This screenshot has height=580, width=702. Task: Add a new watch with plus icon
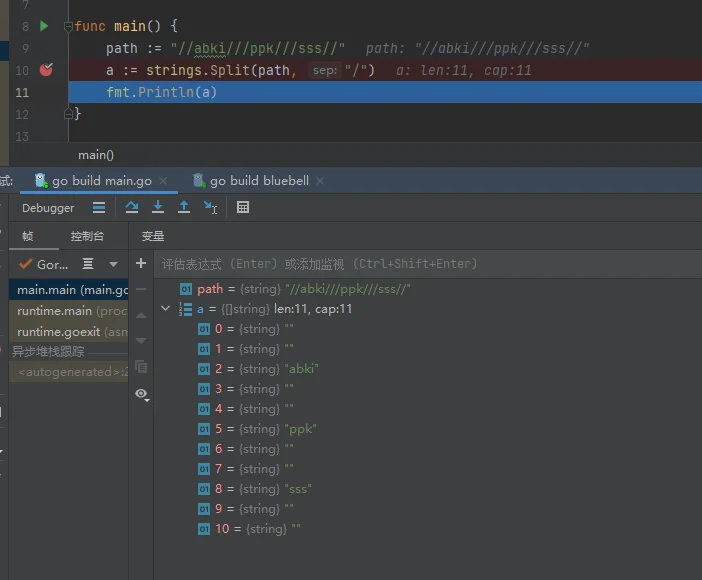141,263
